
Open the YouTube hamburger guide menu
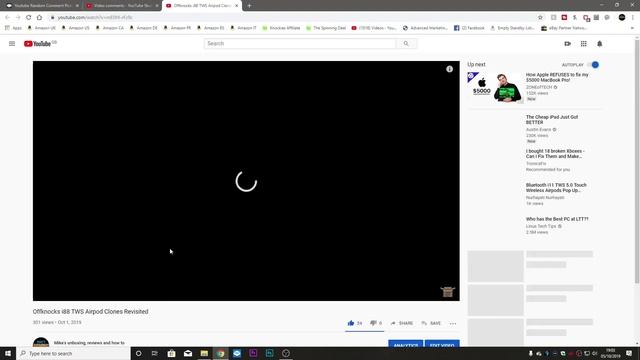tap(12, 44)
